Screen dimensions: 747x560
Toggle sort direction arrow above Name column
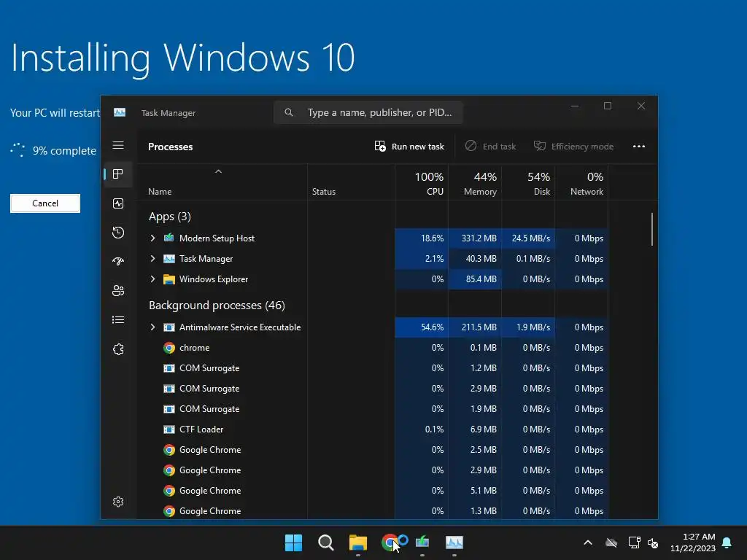click(218, 171)
